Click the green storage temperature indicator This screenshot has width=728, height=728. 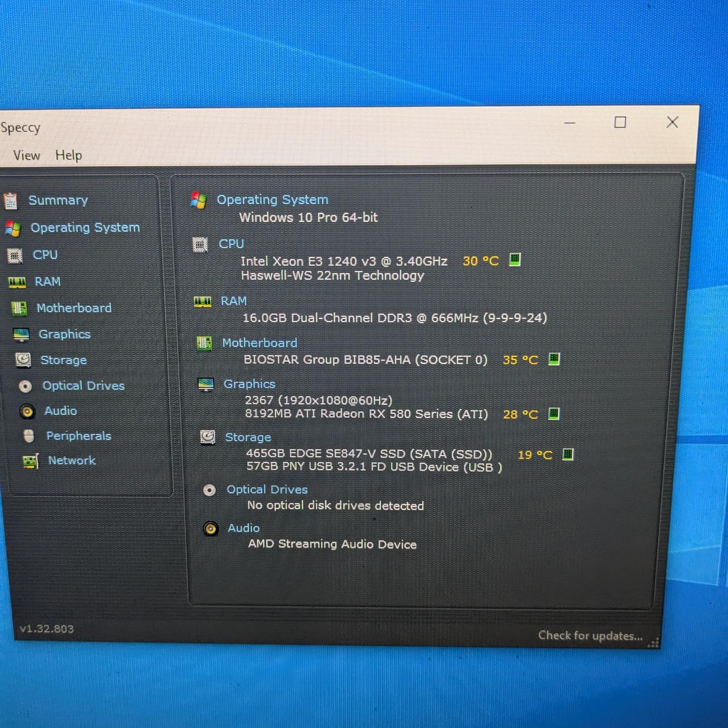(x=568, y=454)
